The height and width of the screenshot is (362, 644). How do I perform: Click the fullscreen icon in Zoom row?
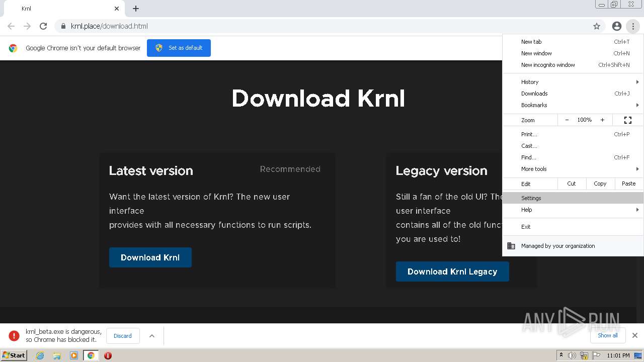click(x=627, y=120)
